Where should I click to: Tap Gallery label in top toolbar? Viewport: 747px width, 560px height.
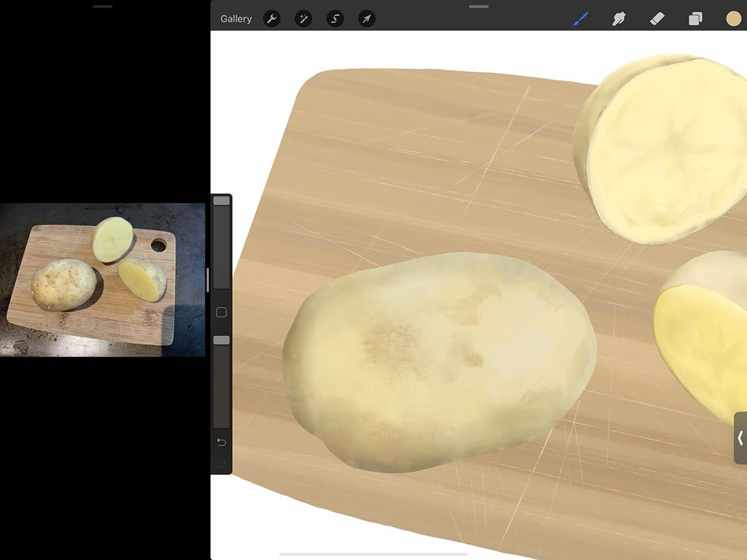(x=236, y=19)
